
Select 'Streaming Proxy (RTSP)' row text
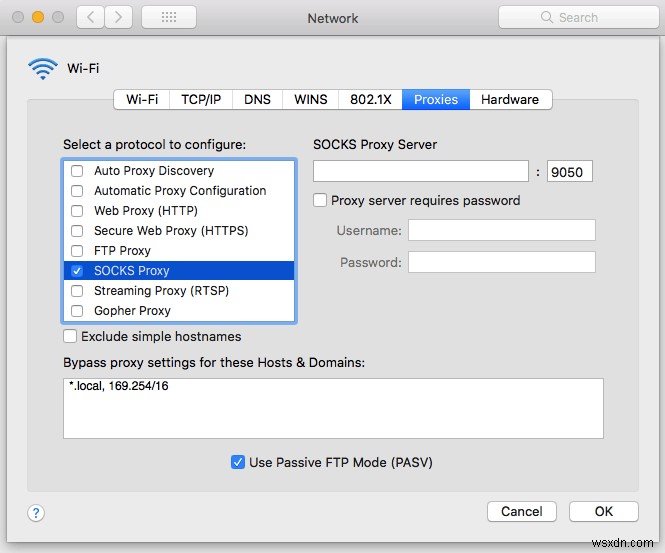point(162,291)
